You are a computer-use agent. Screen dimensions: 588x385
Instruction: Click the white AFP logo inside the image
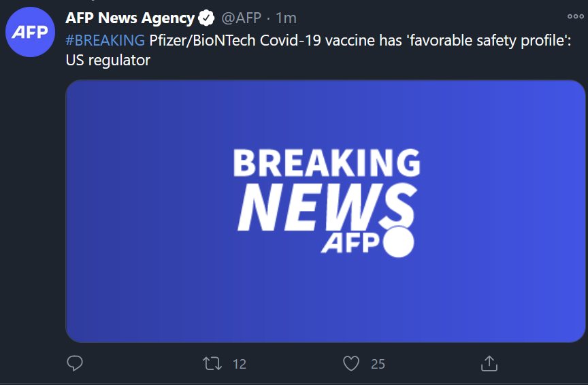350,244
